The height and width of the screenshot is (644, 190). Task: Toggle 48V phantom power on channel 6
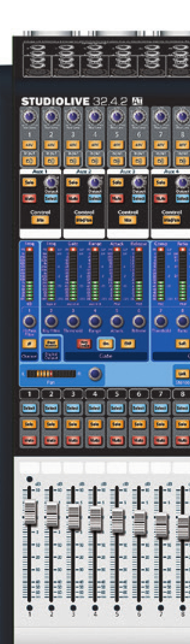(x=138, y=145)
